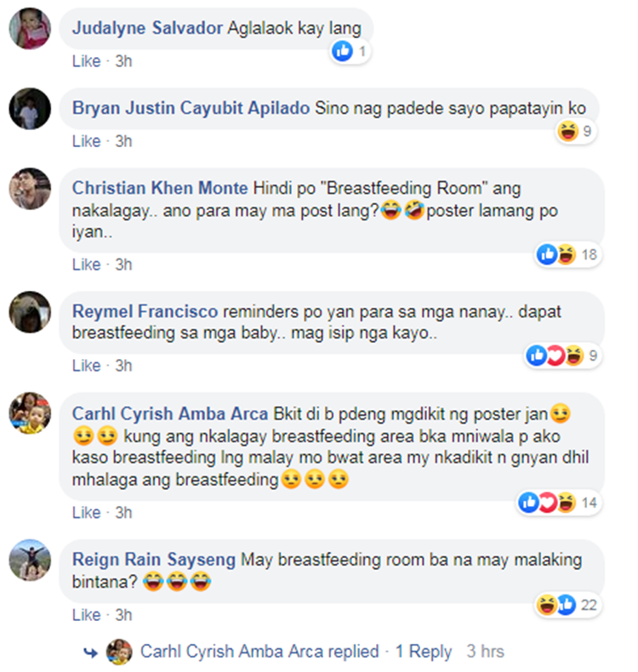Screen dimensions: 638x672
Task: Like Judalyne Salvador's comment
Action: pos(86,61)
